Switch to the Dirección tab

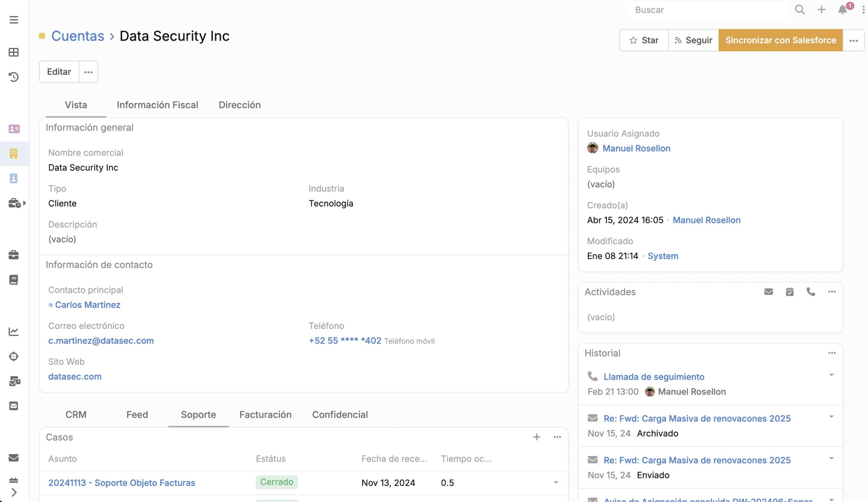click(x=240, y=105)
